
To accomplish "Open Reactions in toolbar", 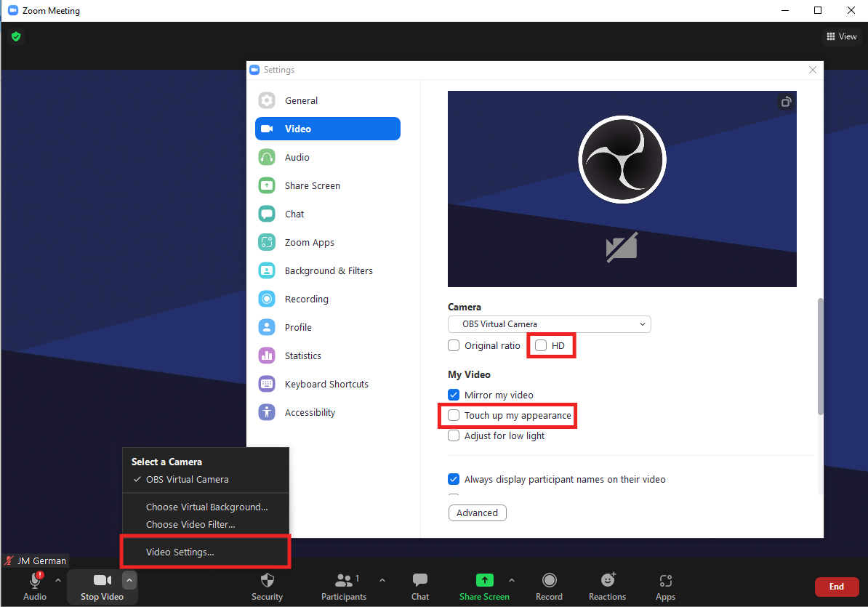I will point(607,587).
